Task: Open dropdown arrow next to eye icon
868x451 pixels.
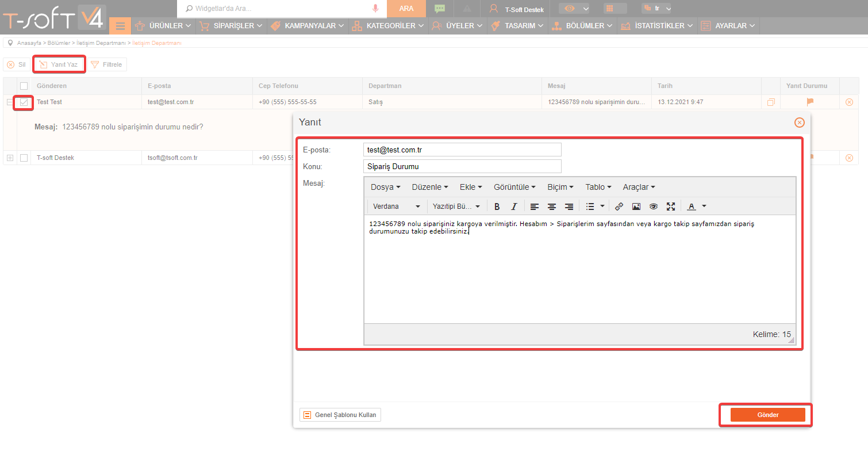Action: [x=586, y=9]
